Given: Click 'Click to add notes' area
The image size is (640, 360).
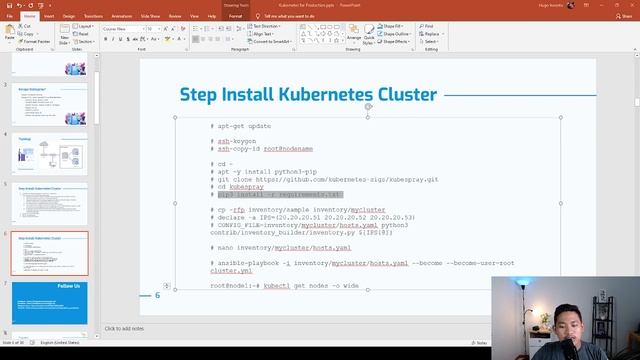Looking at the screenshot, I should pyautogui.click(x=124, y=328).
